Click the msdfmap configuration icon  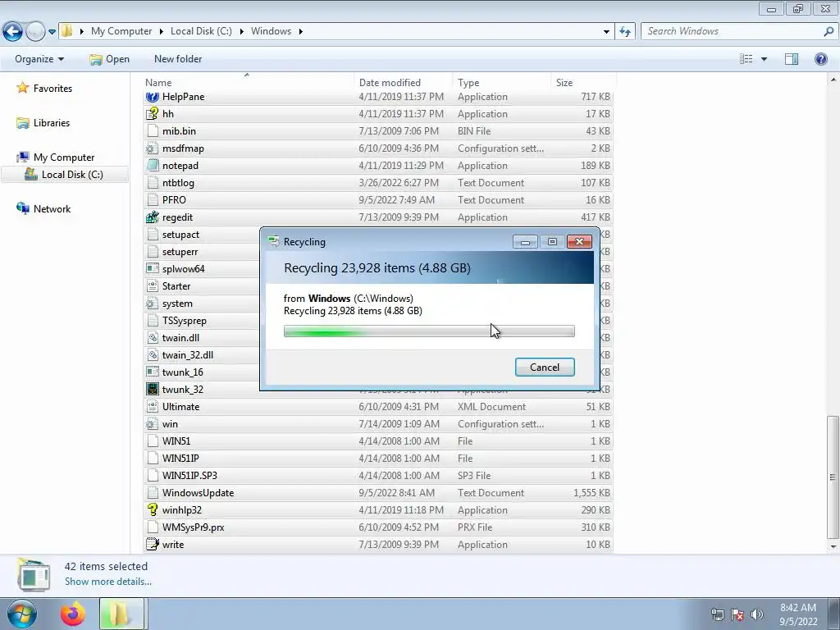[x=152, y=148]
